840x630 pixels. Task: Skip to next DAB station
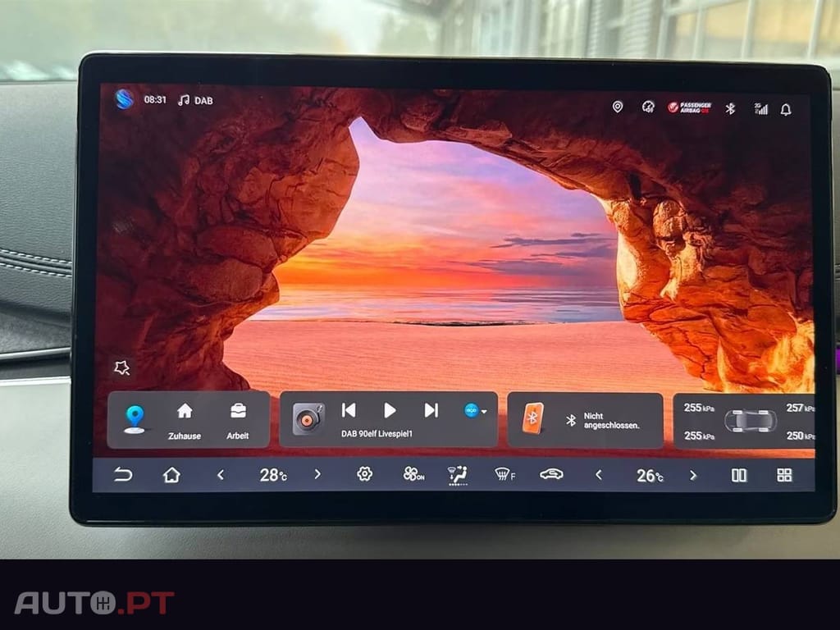[431, 410]
